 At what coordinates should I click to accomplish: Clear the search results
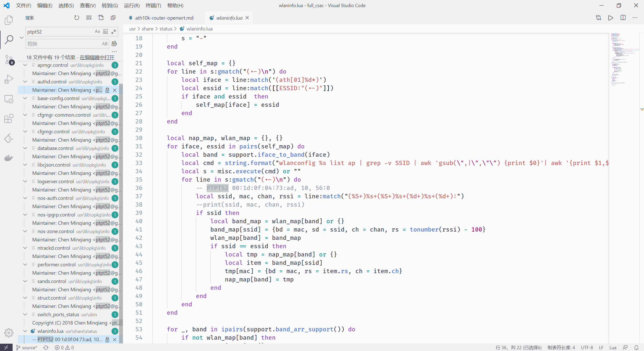(89, 18)
